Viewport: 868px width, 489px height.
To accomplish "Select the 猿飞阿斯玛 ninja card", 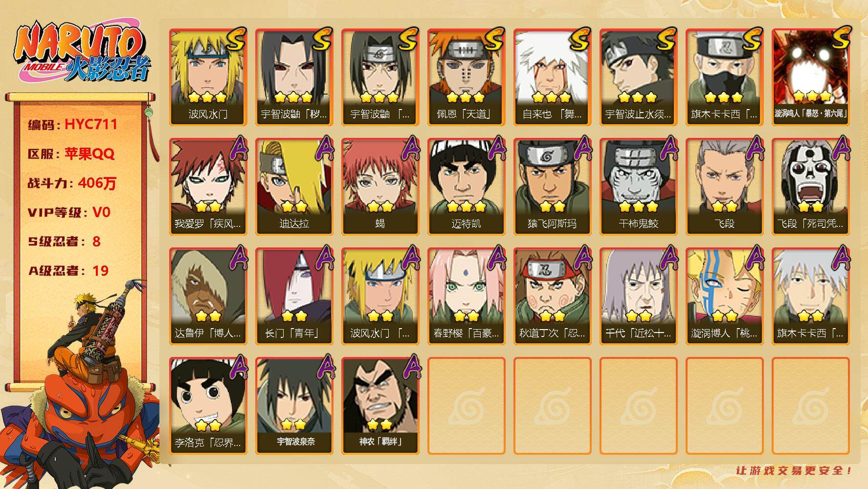I will 552,187.
